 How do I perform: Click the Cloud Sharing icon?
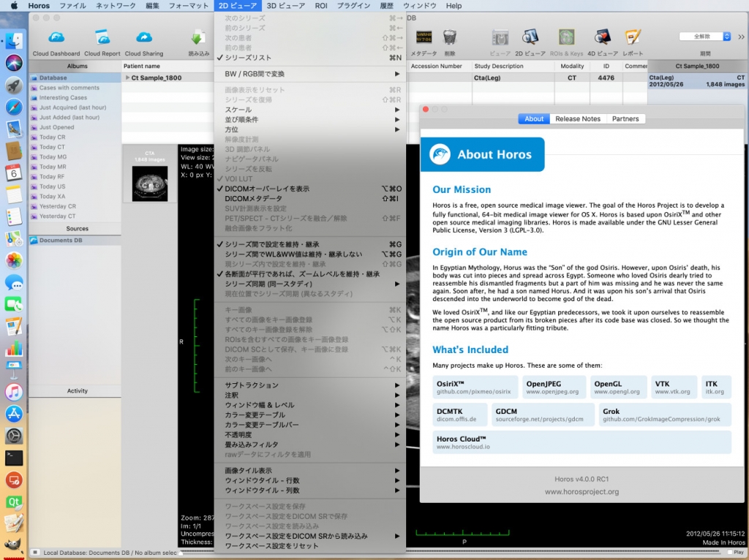tap(144, 38)
